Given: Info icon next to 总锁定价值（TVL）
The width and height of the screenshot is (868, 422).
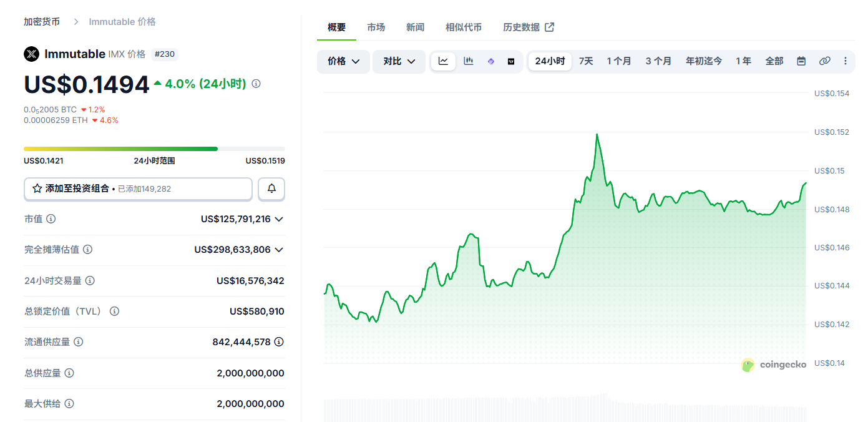Looking at the screenshot, I should click(114, 312).
